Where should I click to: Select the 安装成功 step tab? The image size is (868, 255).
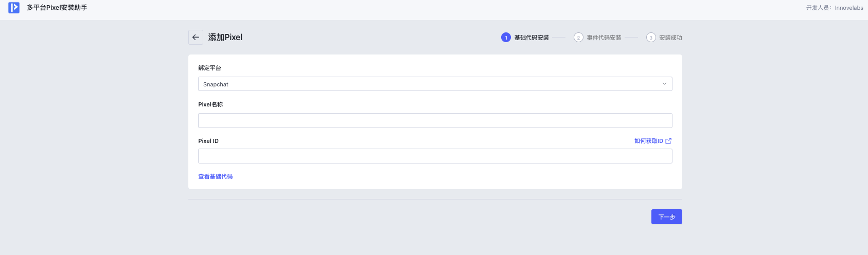point(670,38)
